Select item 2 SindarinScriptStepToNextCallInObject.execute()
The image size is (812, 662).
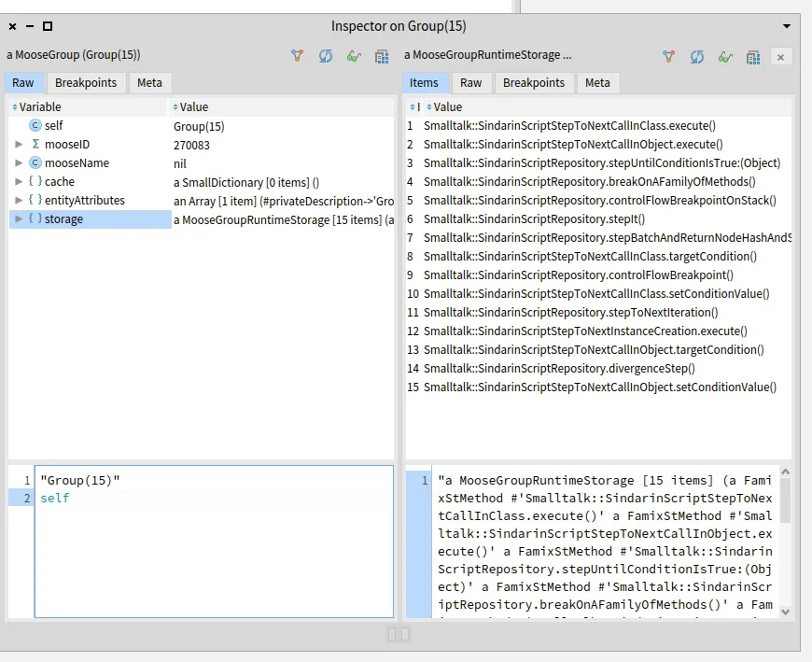pos(598,145)
